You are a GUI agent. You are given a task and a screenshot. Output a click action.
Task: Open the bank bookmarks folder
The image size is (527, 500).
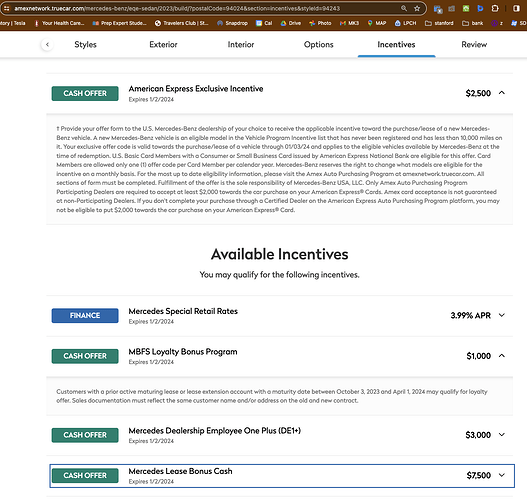[x=473, y=23]
